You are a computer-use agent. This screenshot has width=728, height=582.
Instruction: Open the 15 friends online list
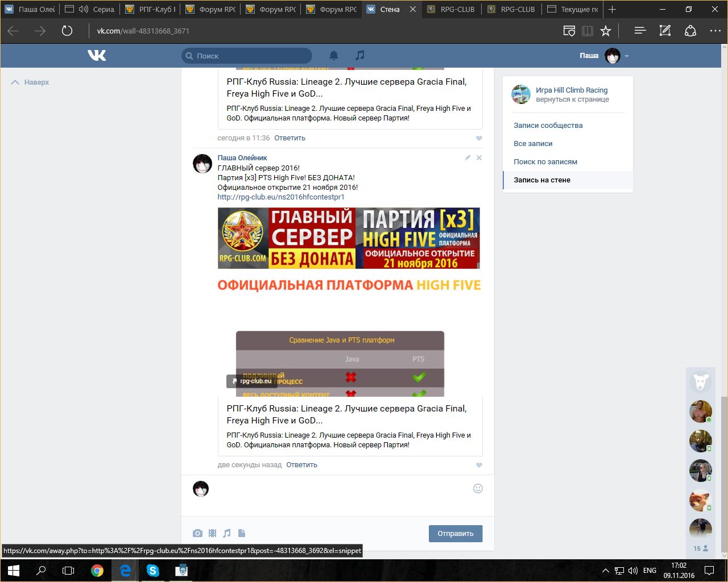point(701,548)
